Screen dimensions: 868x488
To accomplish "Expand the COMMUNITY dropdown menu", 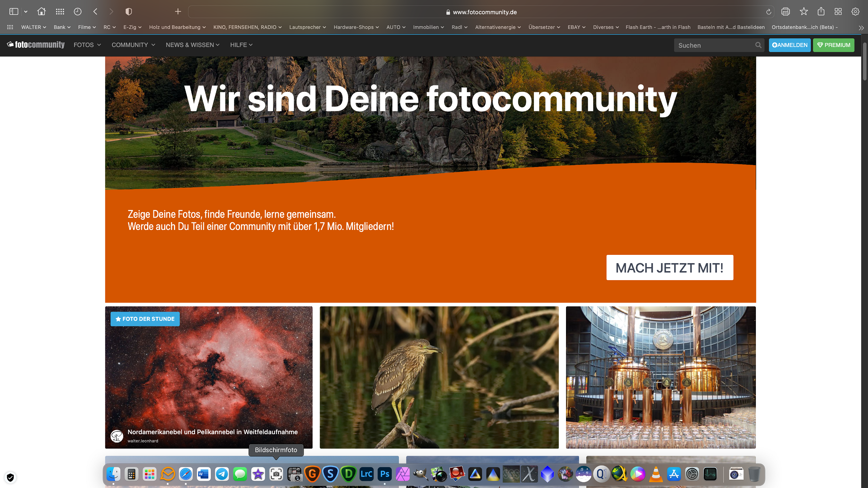I will pyautogui.click(x=133, y=45).
